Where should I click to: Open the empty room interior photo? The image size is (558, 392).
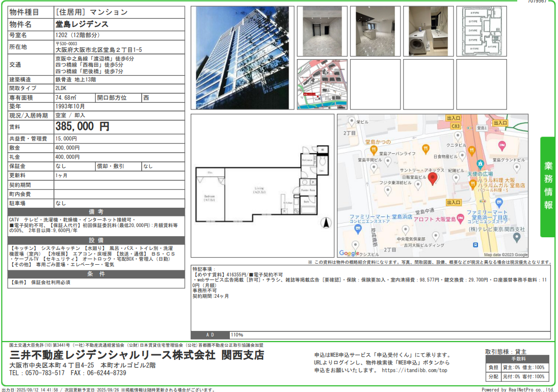coord(322,31)
